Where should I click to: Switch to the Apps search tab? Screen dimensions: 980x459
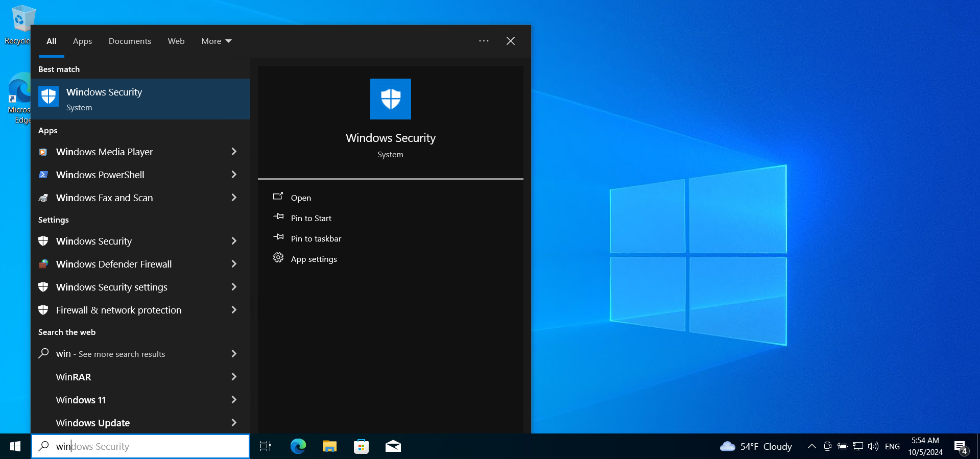click(82, 41)
